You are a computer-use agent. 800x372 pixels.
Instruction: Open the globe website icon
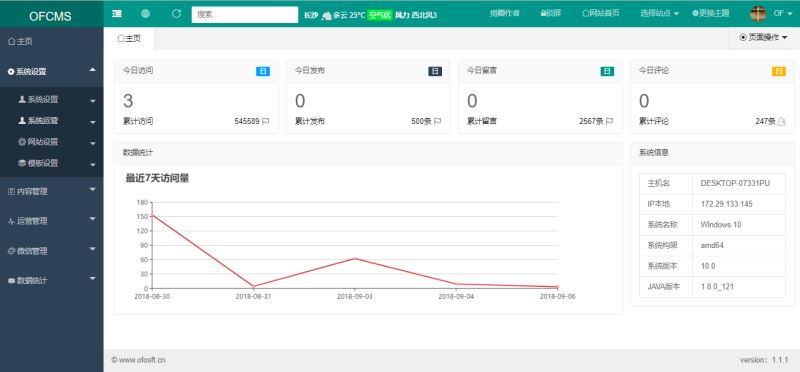[x=145, y=14]
